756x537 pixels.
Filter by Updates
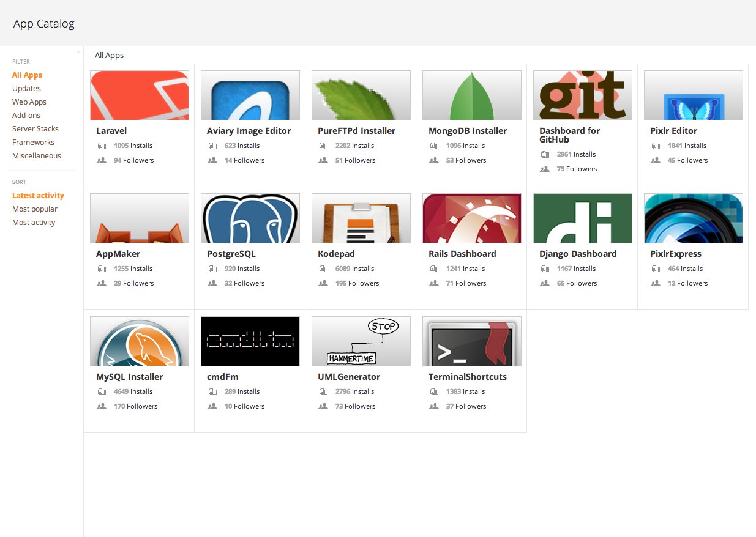26,89
